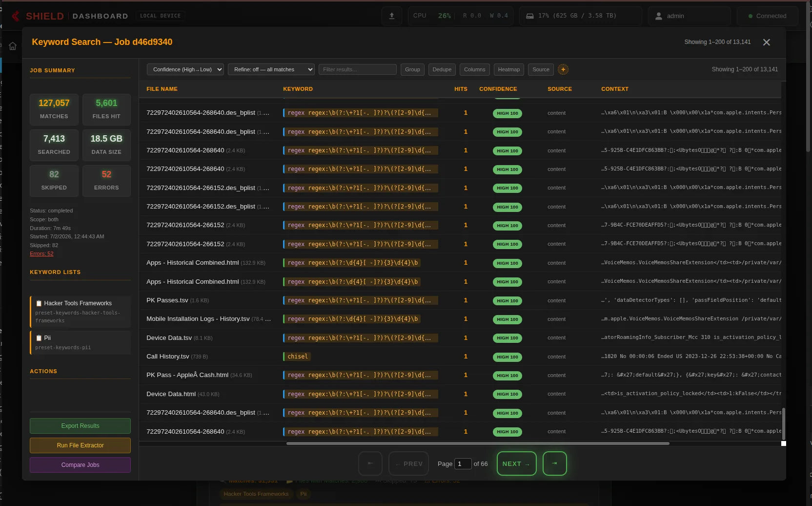Click the LOCAL DEVICE badge
The image size is (812, 506).
[x=160, y=16]
